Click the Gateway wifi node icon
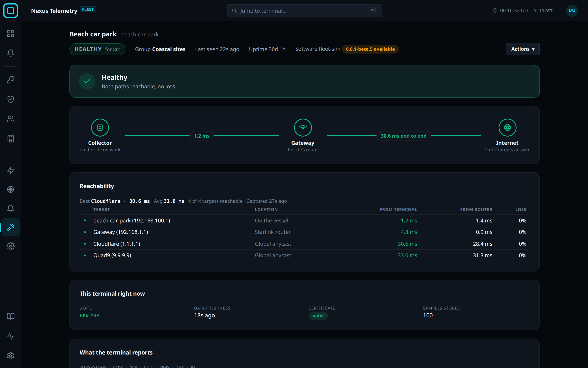The image size is (588, 368). [x=303, y=128]
